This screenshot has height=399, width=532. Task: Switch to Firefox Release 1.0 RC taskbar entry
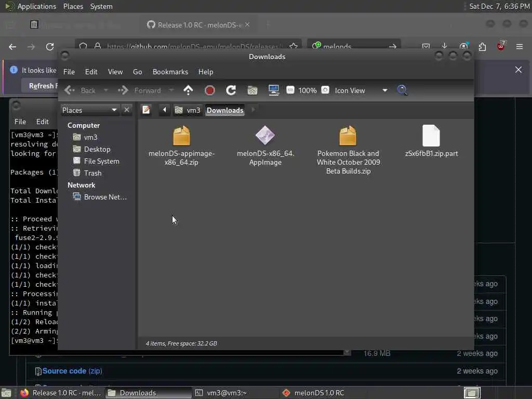point(60,393)
